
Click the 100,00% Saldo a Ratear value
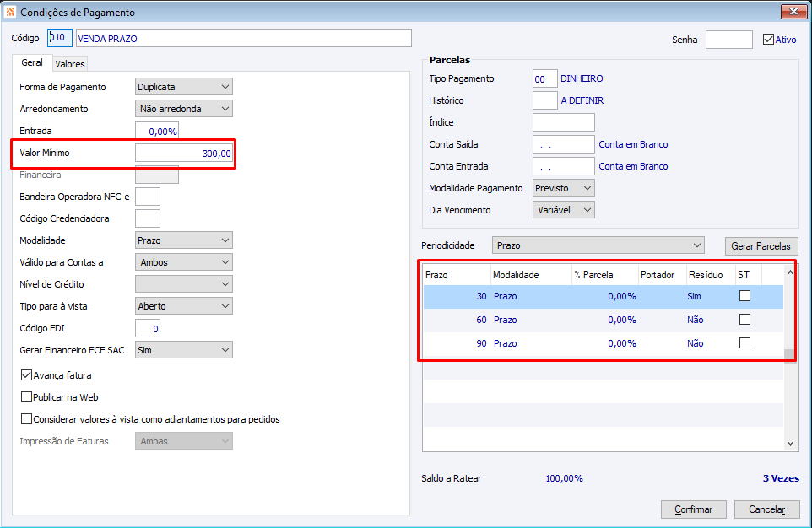point(564,478)
